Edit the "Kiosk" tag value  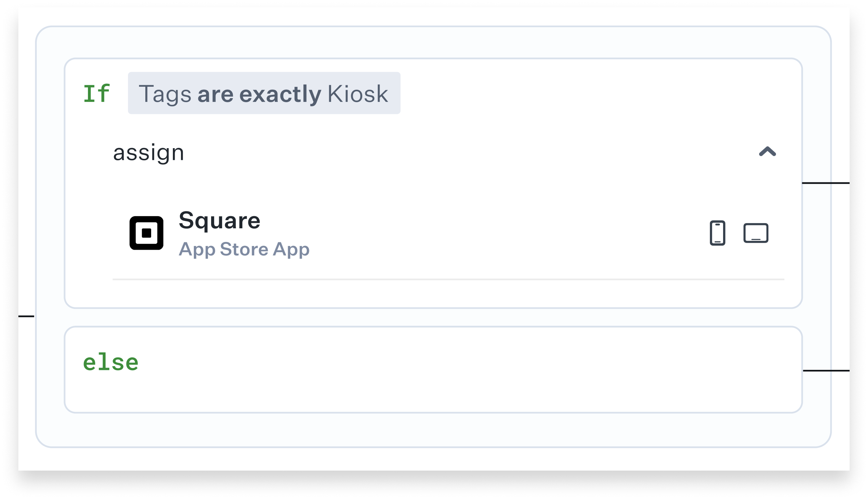(357, 94)
